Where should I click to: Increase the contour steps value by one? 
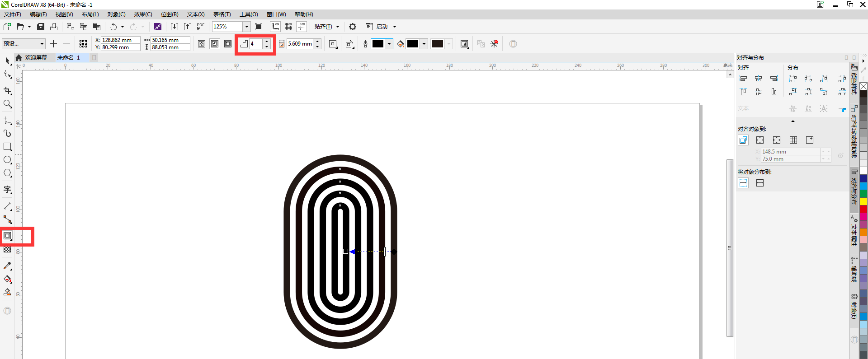pos(267,42)
